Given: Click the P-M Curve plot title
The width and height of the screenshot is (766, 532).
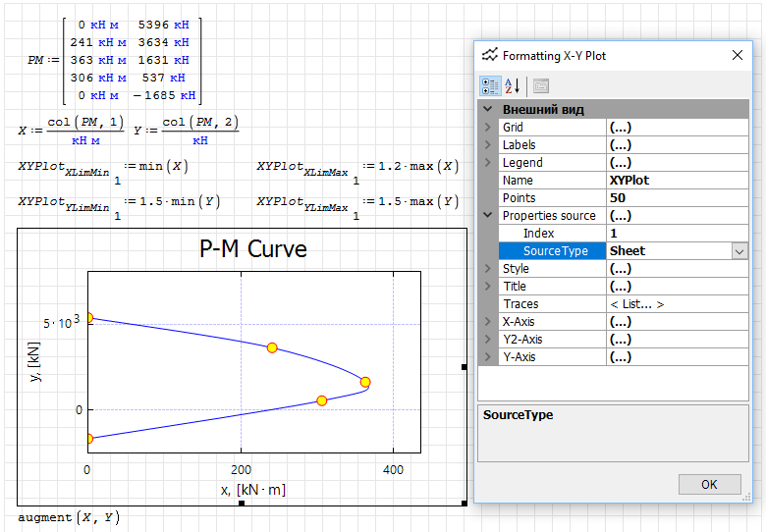Looking at the screenshot, I should pos(252,249).
